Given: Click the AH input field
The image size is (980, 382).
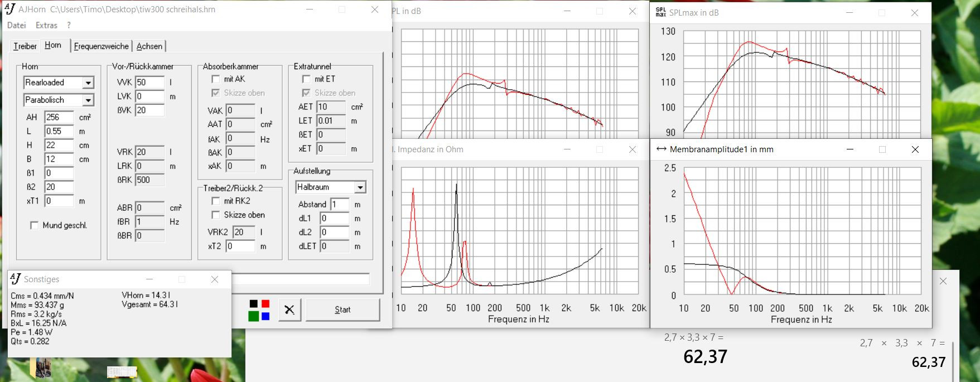Looking at the screenshot, I should coord(59,117).
